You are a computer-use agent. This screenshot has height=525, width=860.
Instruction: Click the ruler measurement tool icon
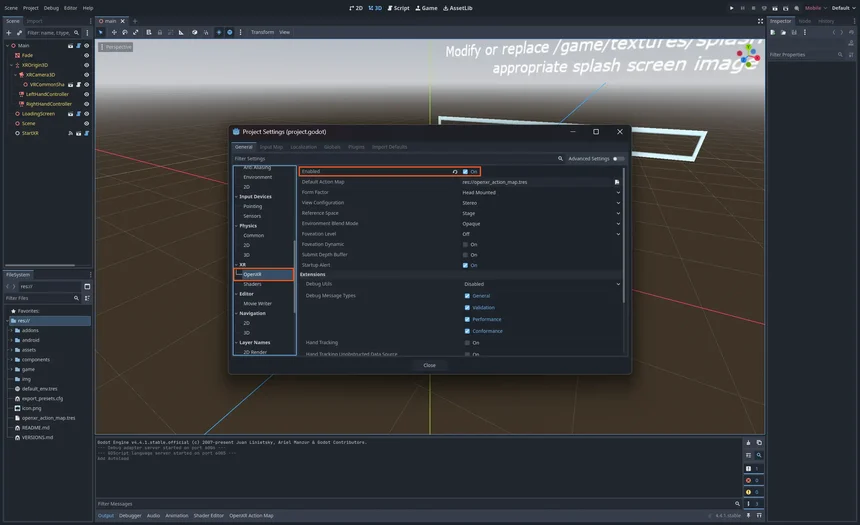tap(181, 32)
